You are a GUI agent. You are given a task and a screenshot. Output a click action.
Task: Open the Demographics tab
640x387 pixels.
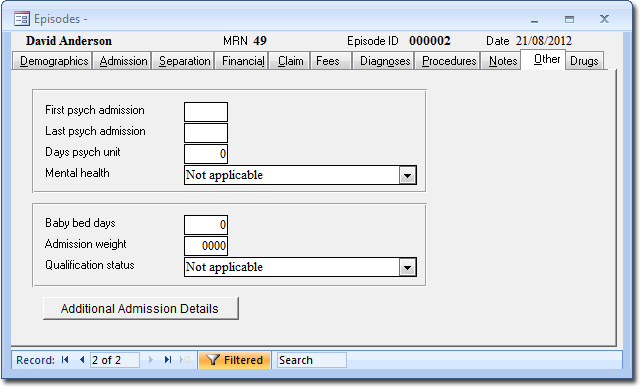(x=53, y=61)
